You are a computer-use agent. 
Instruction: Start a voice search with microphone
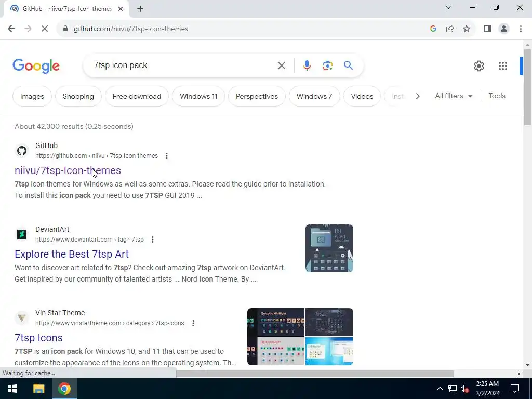(x=307, y=65)
